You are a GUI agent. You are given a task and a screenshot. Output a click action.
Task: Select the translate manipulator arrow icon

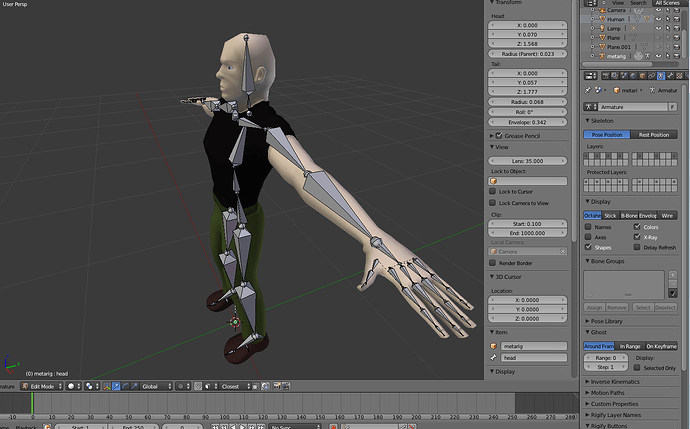tap(116, 386)
